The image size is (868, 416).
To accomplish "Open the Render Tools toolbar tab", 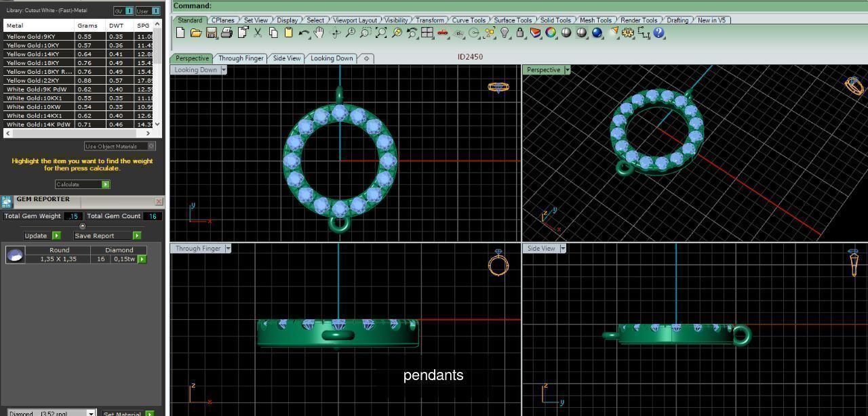I will tap(639, 20).
